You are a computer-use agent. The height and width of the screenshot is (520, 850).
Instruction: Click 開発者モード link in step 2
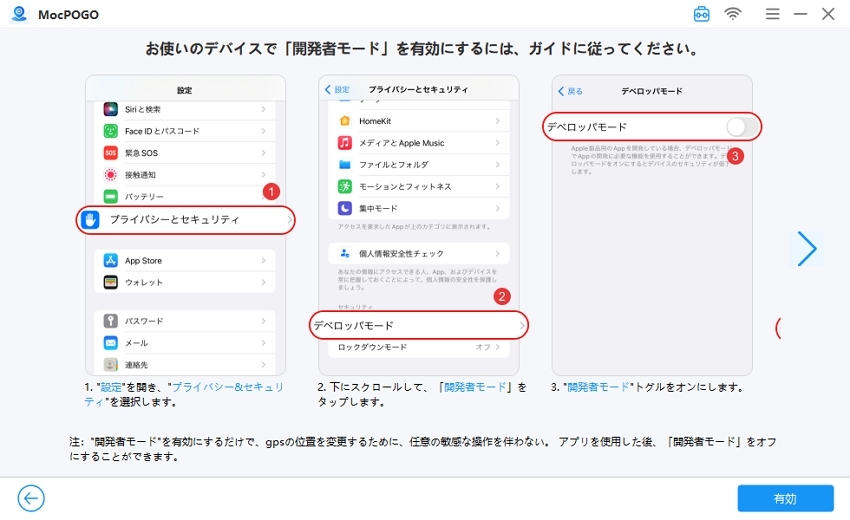click(475, 387)
